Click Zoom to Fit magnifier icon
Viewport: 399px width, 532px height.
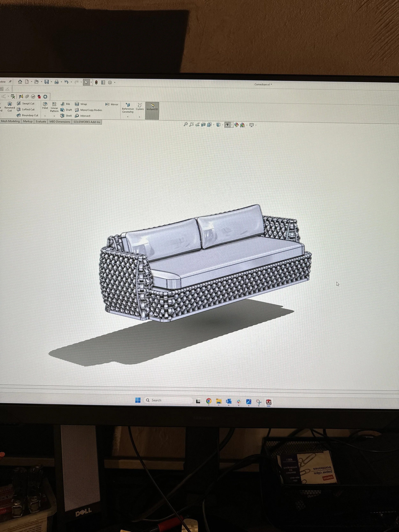(185, 125)
